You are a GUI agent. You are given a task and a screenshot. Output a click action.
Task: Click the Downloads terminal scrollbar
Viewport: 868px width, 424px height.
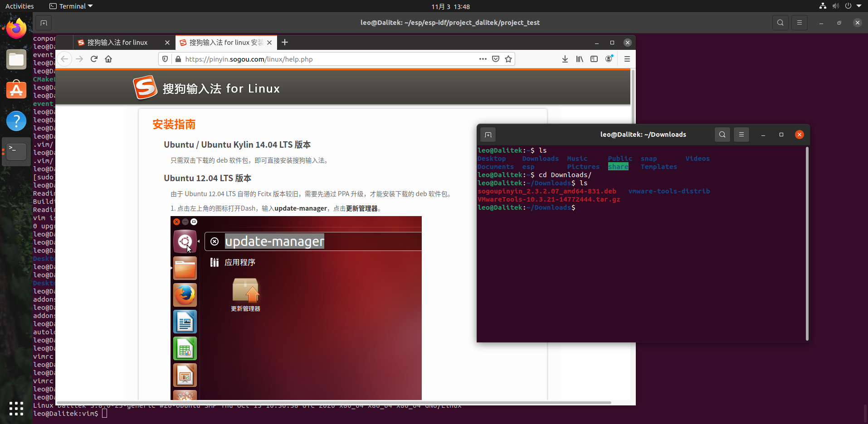point(807,244)
